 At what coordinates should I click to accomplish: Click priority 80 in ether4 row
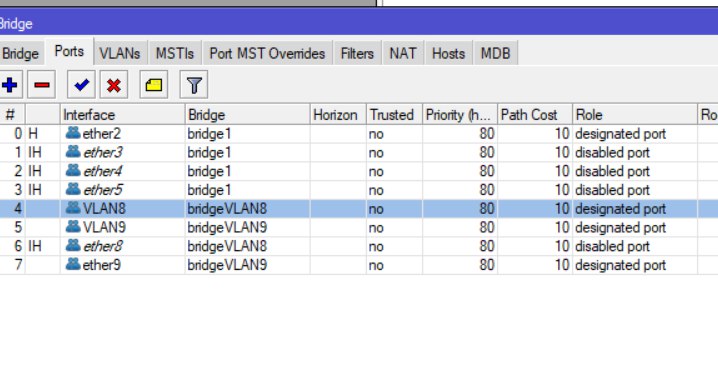487,171
